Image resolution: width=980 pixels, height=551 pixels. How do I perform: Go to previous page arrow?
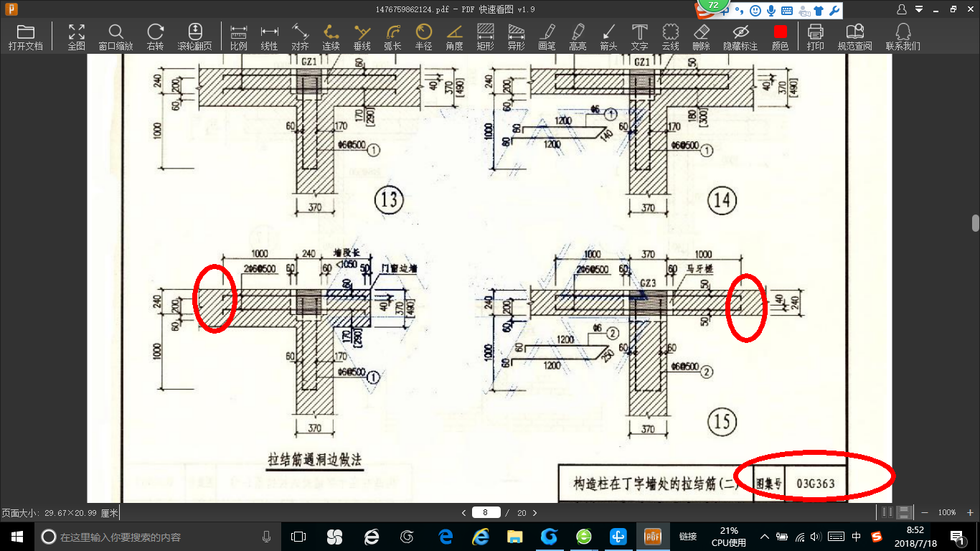tap(463, 512)
